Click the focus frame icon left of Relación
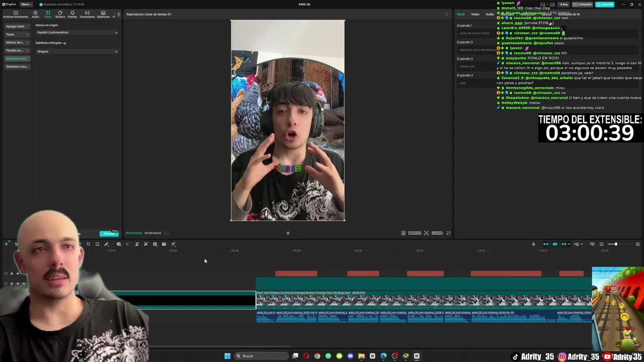The width and height of the screenshot is (644, 362). pos(426,233)
